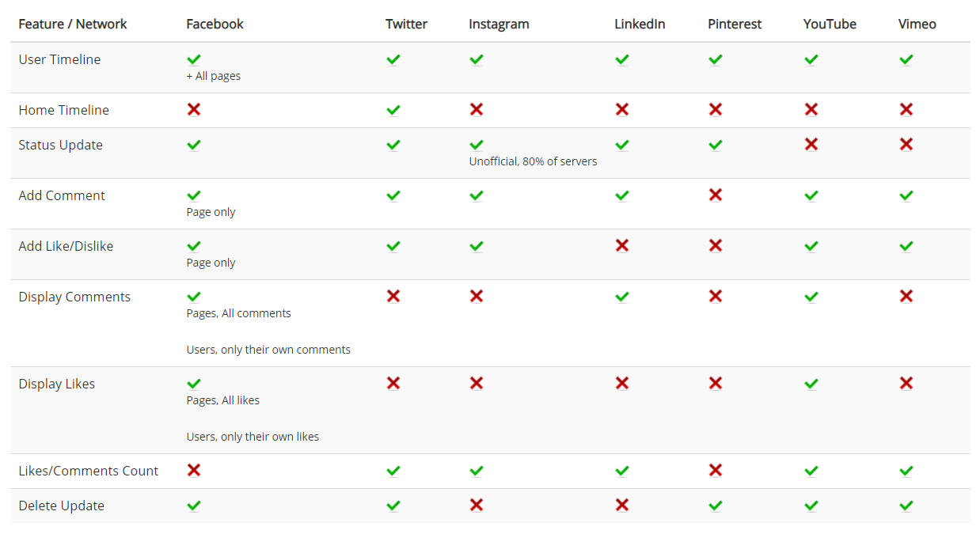980x534 pixels.
Task: Select the Vimeo Delete Update check mark
Action: click(x=906, y=506)
